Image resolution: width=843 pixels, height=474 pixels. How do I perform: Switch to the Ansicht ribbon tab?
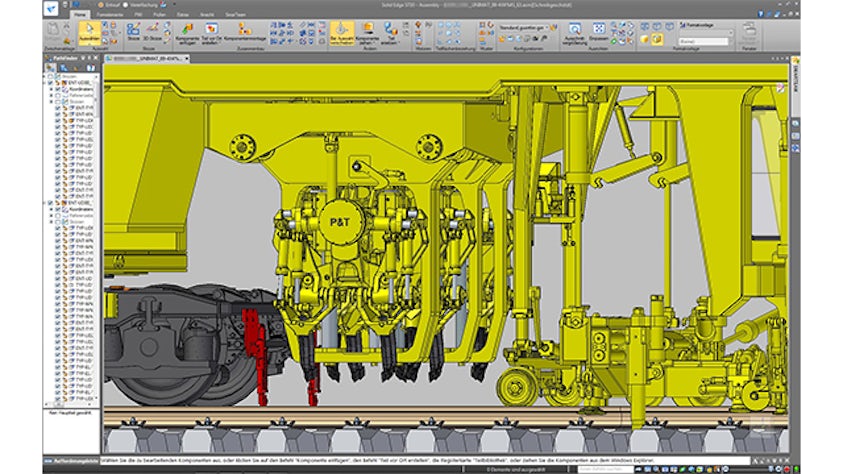coord(207,15)
